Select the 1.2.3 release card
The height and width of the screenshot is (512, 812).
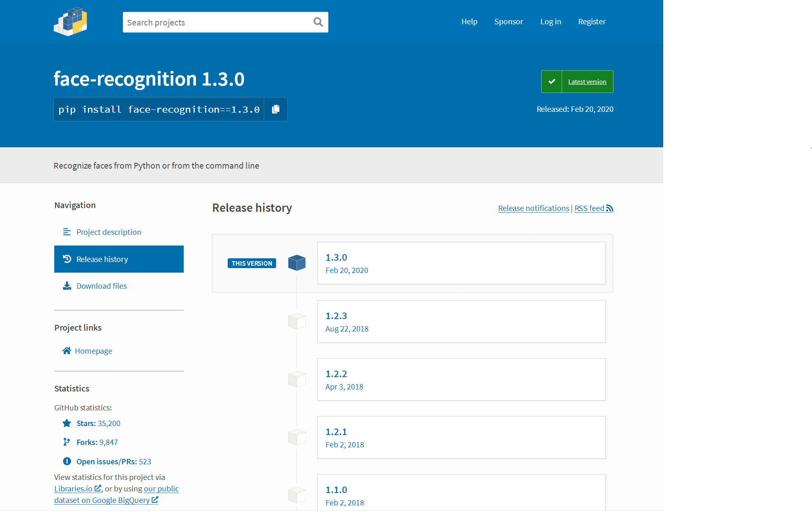pyautogui.click(x=461, y=321)
